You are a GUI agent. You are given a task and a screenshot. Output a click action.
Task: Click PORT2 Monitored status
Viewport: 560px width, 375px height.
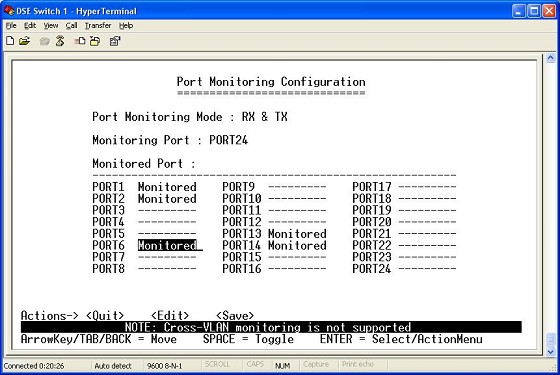click(x=167, y=199)
